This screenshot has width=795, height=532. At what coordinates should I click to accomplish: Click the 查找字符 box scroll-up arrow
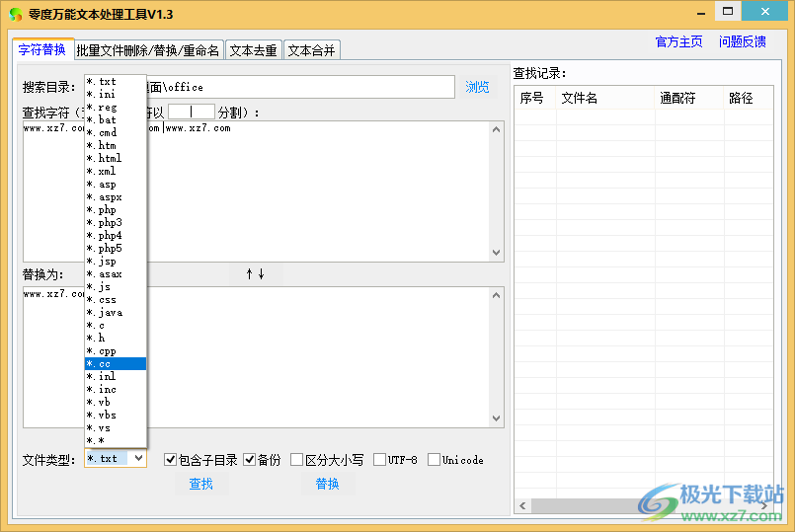tap(497, 129)
